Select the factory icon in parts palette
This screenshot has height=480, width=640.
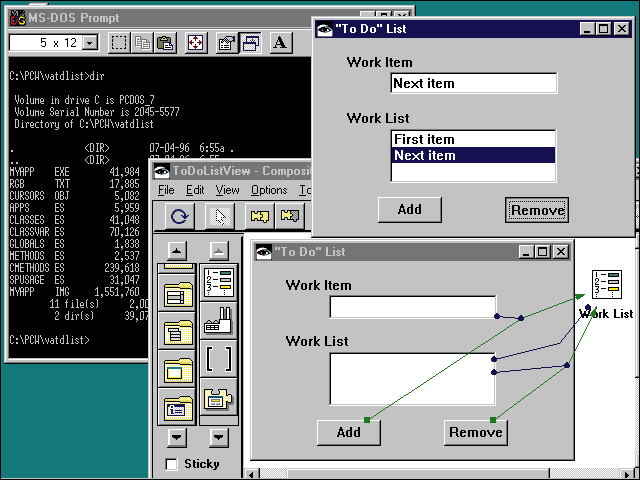point(217,320)
